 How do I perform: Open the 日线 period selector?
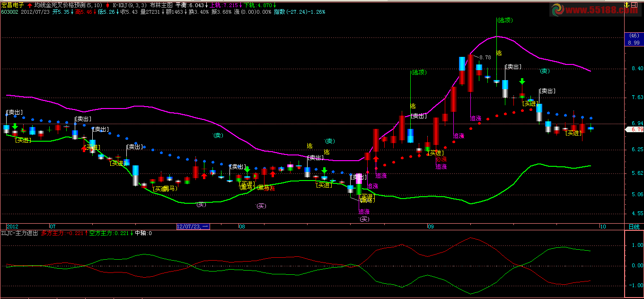[x=634, y=227]
